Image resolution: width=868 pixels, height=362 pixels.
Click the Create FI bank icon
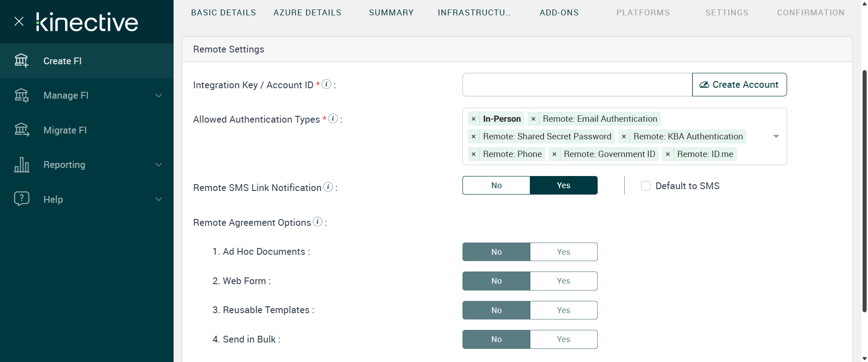coord(21,61)
